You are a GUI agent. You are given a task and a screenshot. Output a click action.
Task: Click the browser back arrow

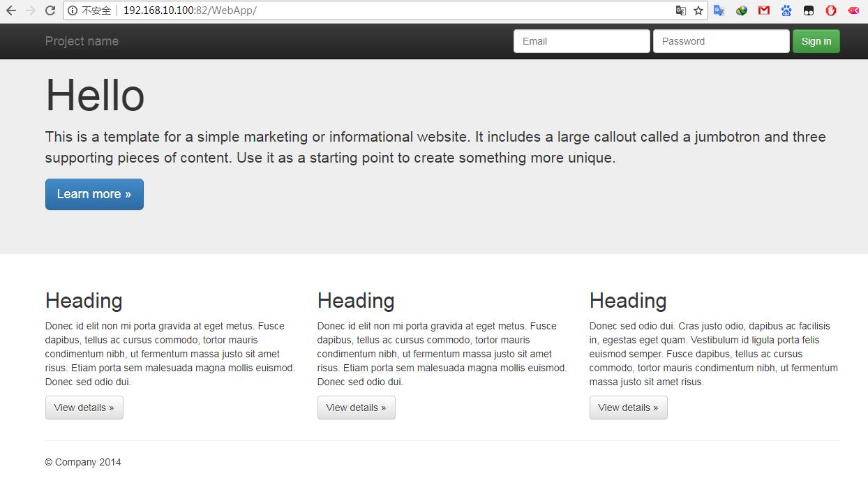(11, 10)
